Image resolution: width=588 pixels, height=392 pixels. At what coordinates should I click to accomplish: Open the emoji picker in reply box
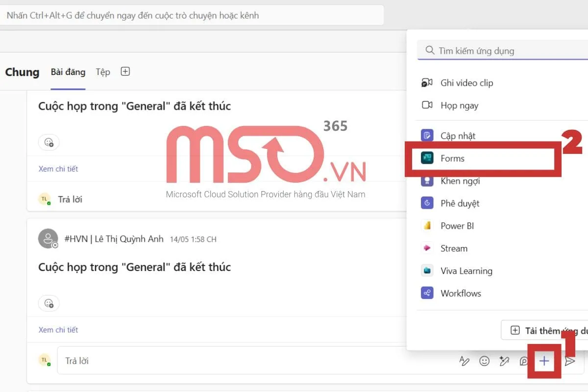(484, 361)
